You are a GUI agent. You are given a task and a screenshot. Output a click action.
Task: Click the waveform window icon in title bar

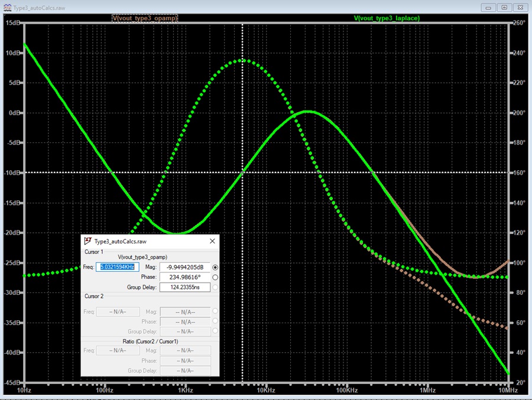pyautogui.click(x=7, y=8)
